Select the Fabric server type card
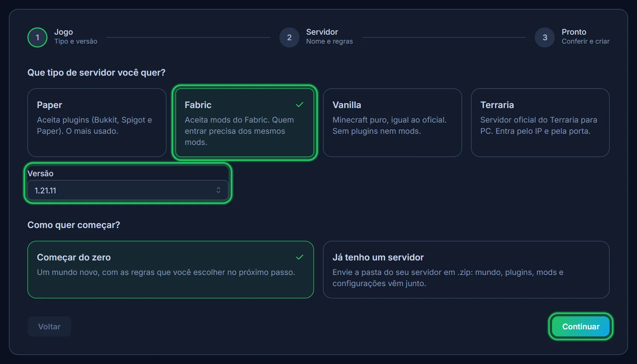 (245, 123)
